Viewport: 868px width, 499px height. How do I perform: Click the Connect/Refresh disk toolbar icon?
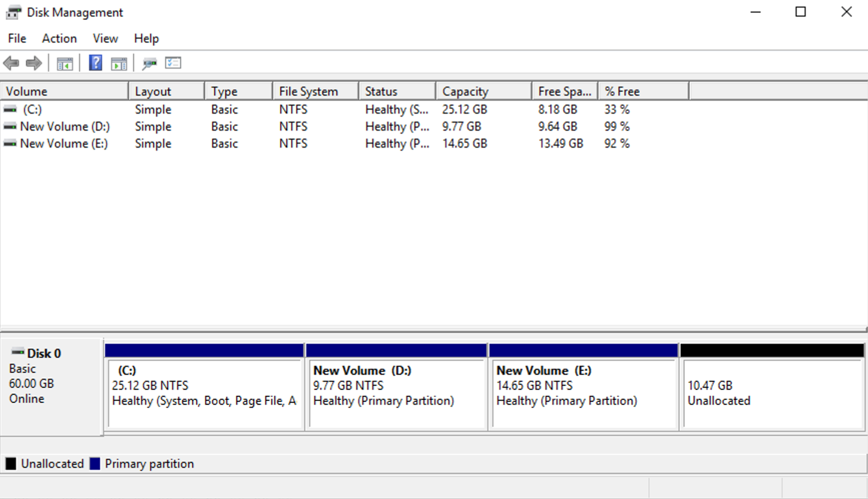click(149, 64)
